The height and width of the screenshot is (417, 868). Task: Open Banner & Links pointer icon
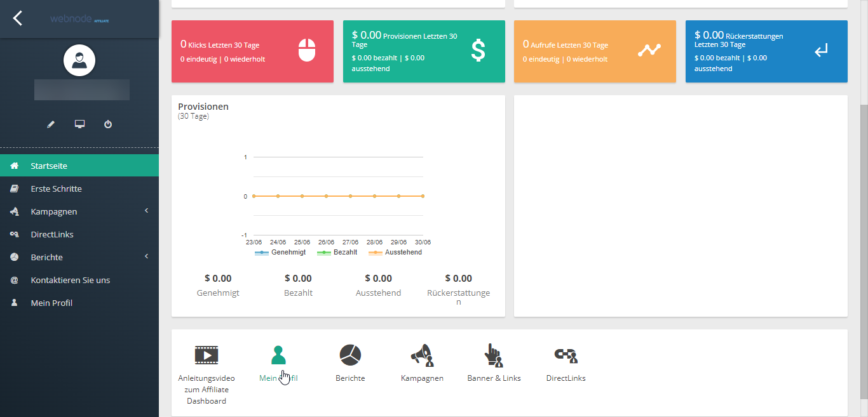tap(493, 355)
